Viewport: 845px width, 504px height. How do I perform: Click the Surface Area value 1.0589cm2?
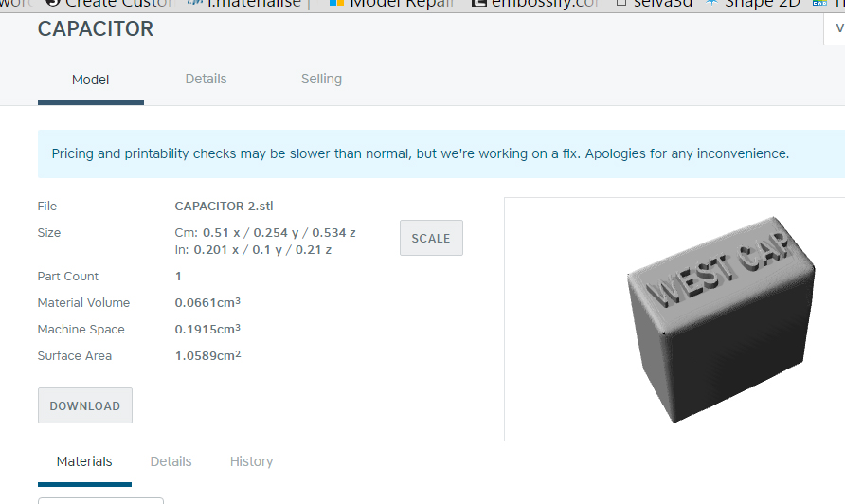point(207,355)
